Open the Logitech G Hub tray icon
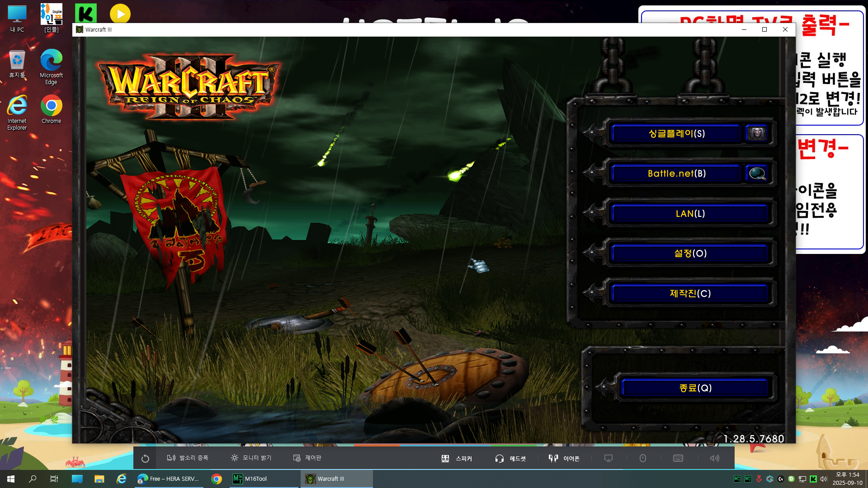 (781, 479)
